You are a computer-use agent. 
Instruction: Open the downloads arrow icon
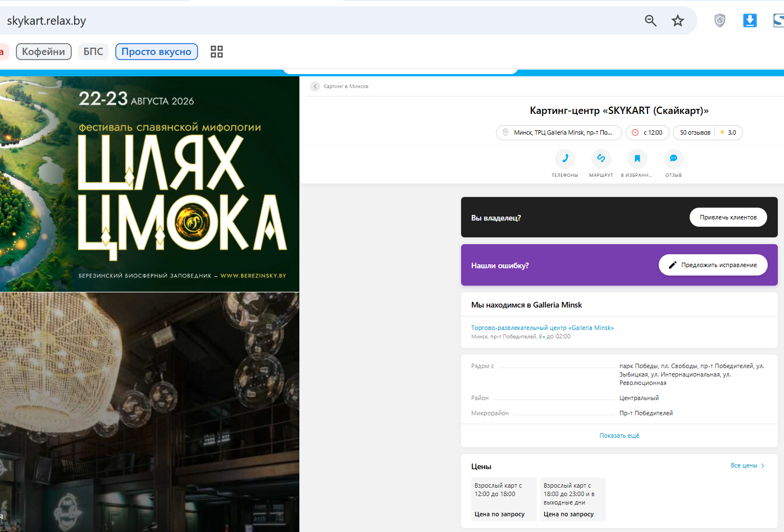pos(750,21)
